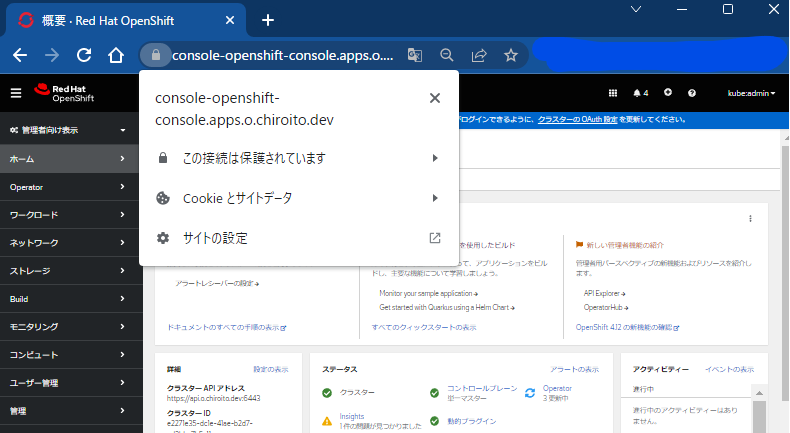Click the page vertical scrollbar
This screenshot has width=790, height=433.
(785, 272)
